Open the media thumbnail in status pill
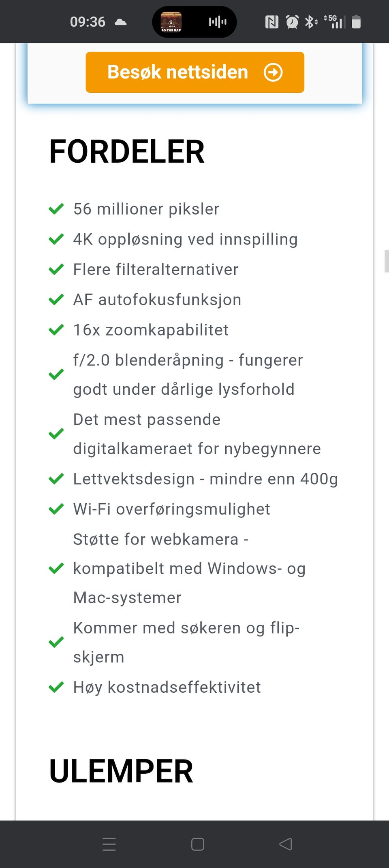Screen dimensions: 389x868 pos(171,22)
